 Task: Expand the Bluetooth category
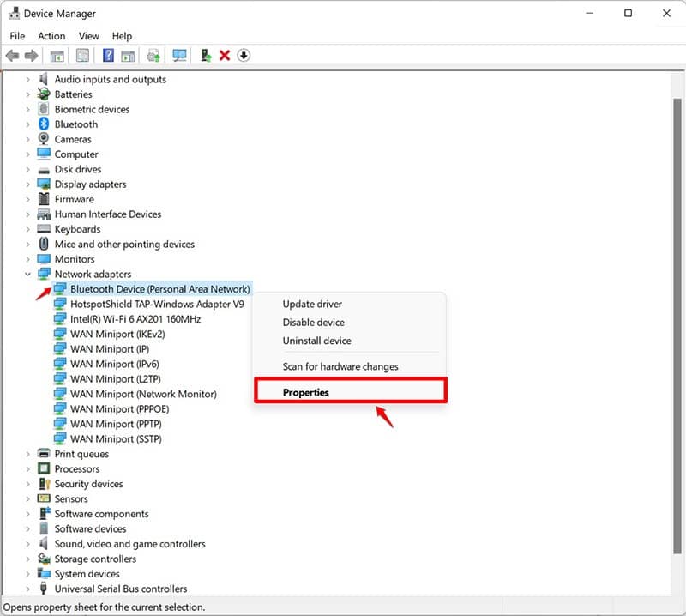click(x=27, y=124)
